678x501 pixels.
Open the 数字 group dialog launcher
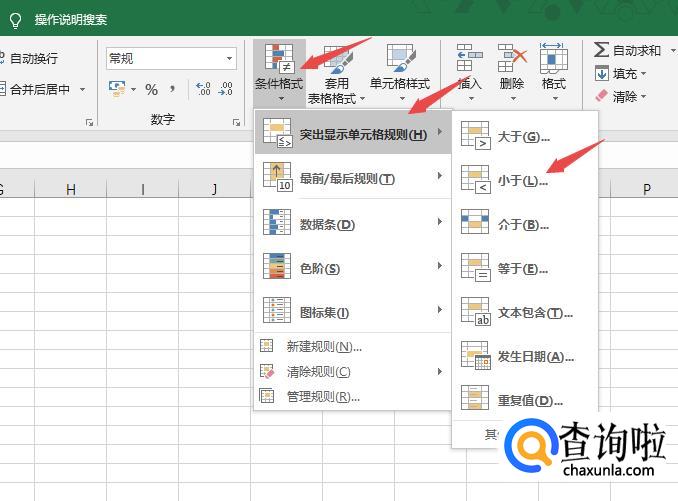[x=236, y=123]
